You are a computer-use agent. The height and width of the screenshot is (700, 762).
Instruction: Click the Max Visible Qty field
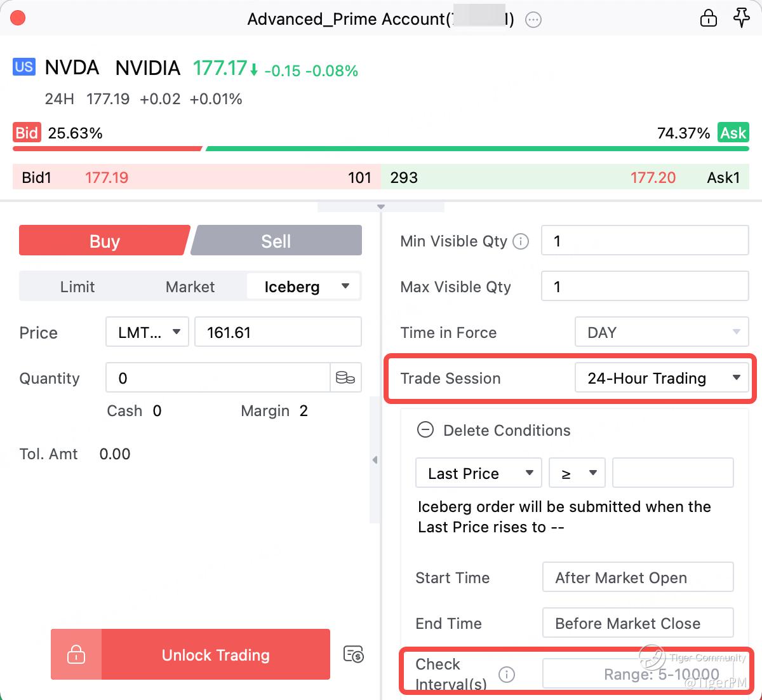645,286
